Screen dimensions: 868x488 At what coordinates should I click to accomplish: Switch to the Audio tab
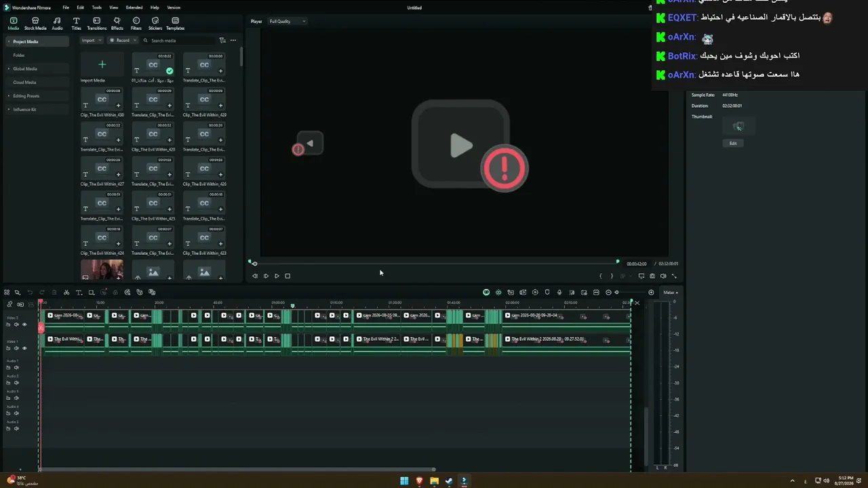click(57, 24)
